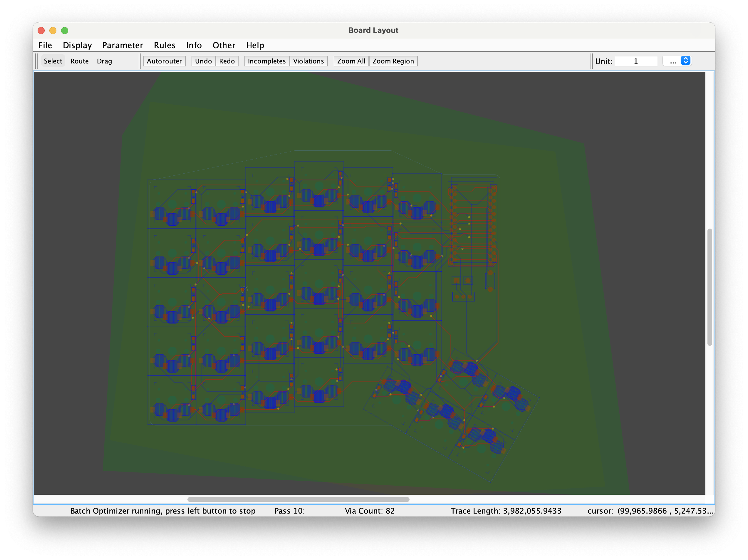
Task: Open the Parameter menu
Action: pyautogui.click(x=123, y=45)
